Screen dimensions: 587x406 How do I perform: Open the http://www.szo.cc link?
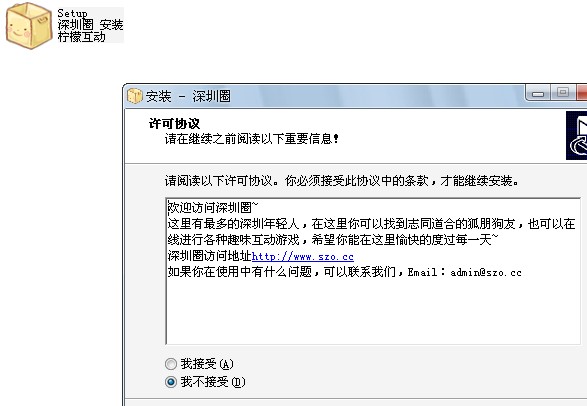(302, 256)
